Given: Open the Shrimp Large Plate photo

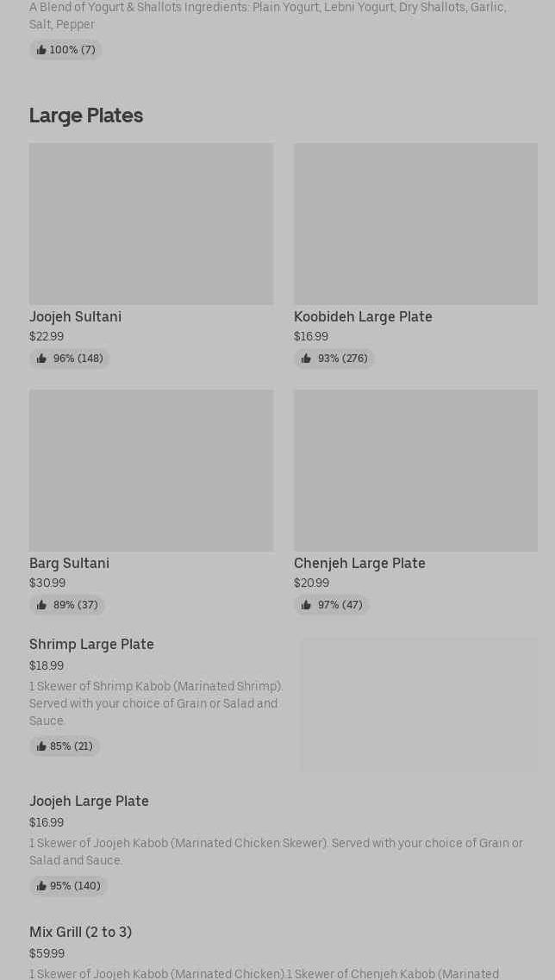Looking at the screenshot, I should pyautogui.click(x=419, y=704).
